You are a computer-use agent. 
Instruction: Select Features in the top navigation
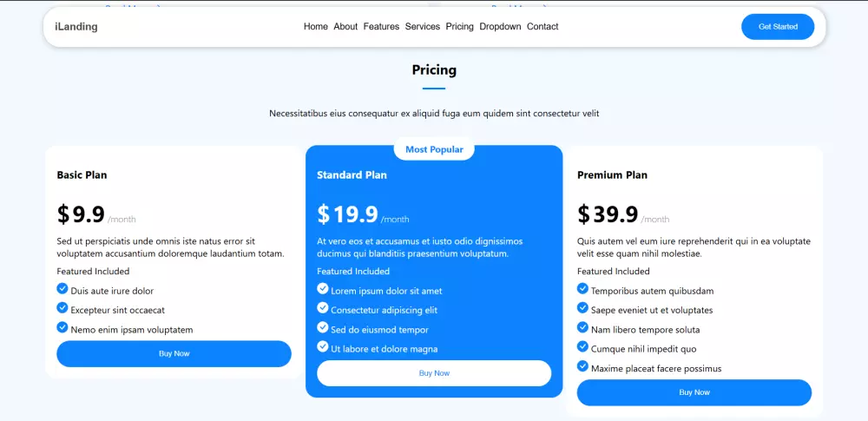381,27
